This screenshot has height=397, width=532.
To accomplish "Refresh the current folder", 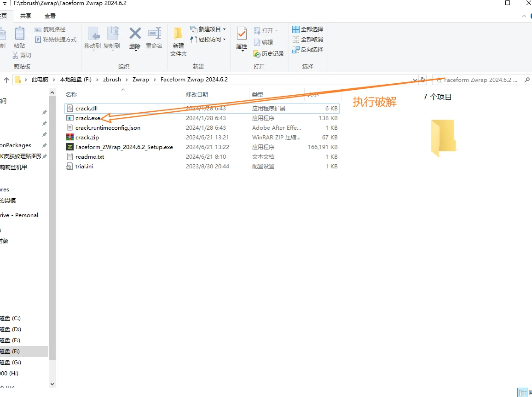I will tap(423, 80).
